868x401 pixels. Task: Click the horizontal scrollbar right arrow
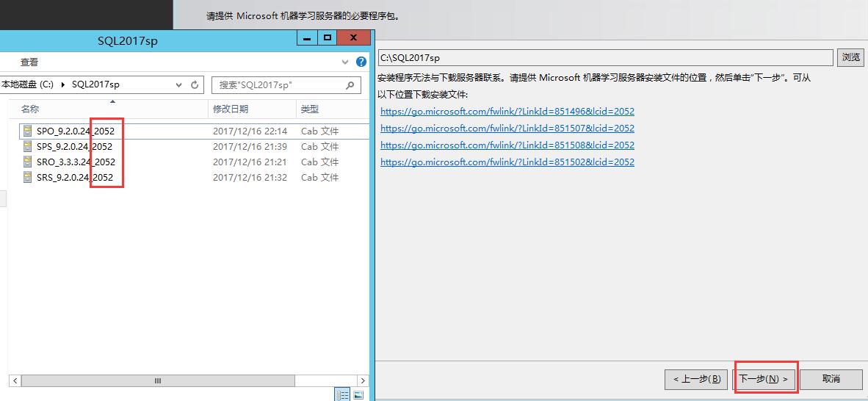362,381
